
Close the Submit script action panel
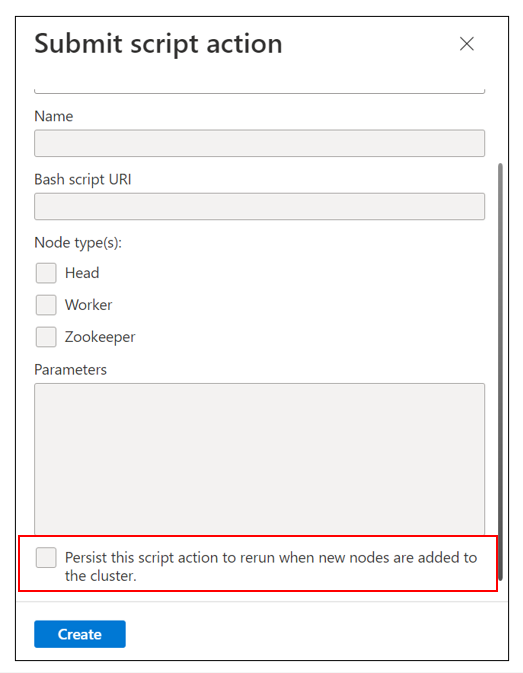tap(466, 44)
